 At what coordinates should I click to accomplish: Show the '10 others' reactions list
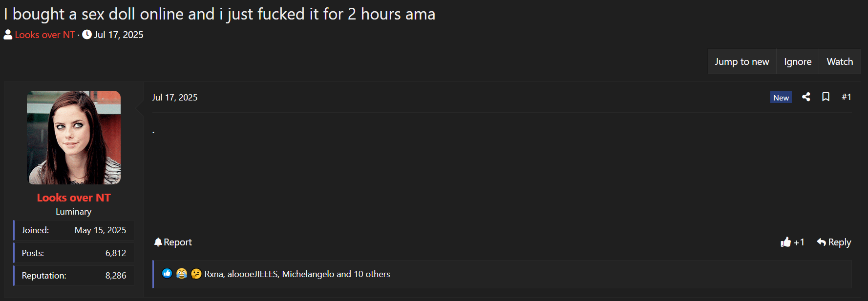point(372,274)
